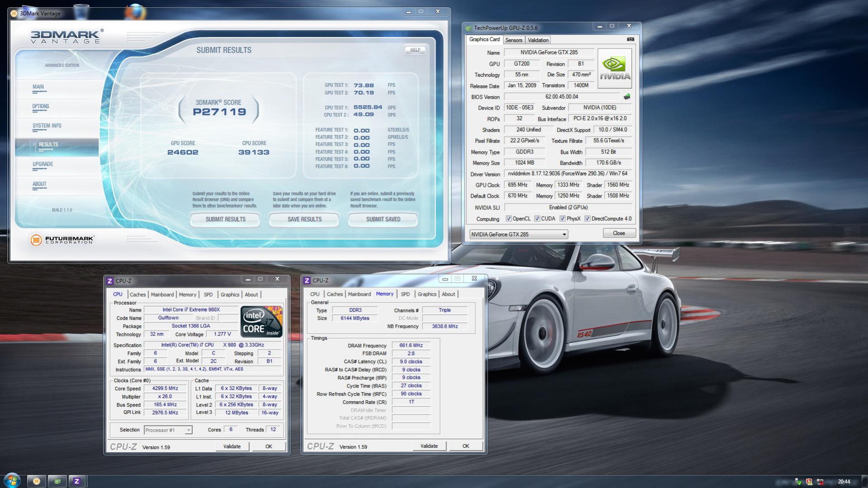The height and width of the screenshot is (488, 868).
Task: Click Validate in CPU-Z CPU-tab window
Action: 232,447
